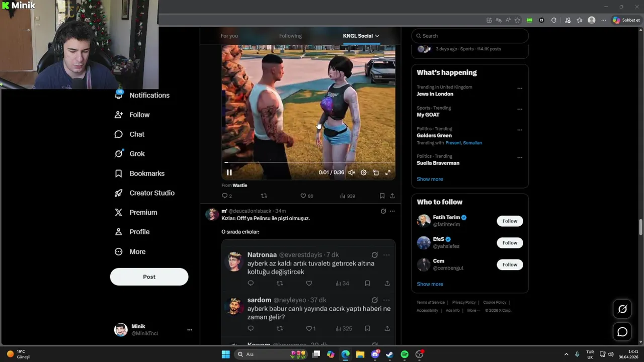This screenshot has width=644, height=362.
Task: Follow Cem
Action: (x=510, y=264)
